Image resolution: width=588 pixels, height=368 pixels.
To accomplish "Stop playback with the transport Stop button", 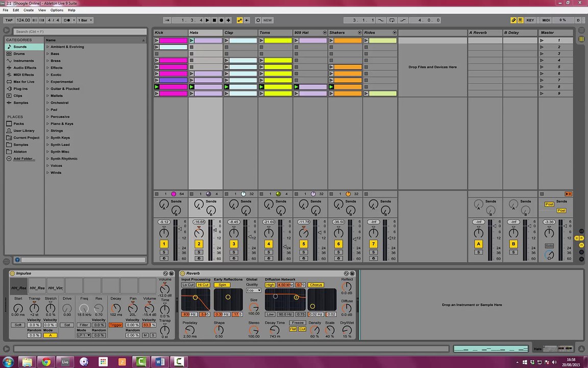I will pyautogui.click(x=214, y=20).
